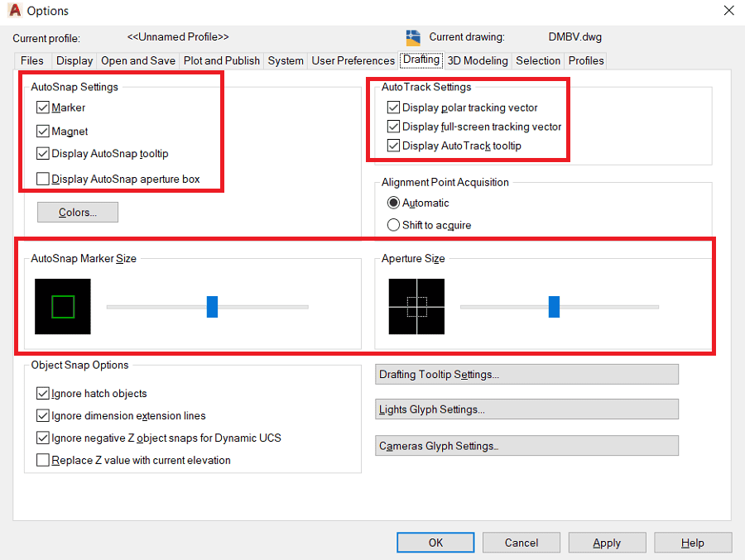
Task: Click the current drawing file icon
Action: (413, 37)
